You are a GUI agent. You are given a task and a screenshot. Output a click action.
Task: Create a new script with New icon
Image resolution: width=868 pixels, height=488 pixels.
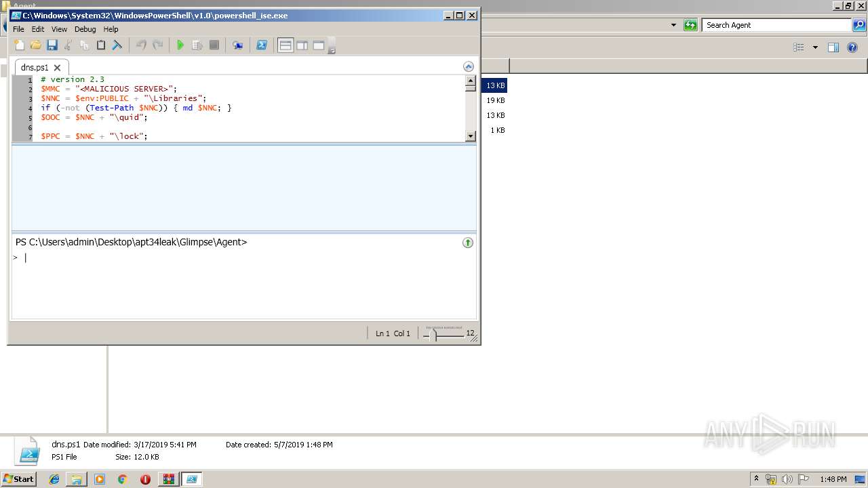pyautogui.click(x=19, y=45)
